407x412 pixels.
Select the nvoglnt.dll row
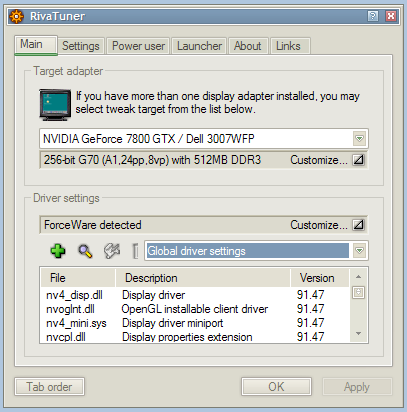pos(195,309)
